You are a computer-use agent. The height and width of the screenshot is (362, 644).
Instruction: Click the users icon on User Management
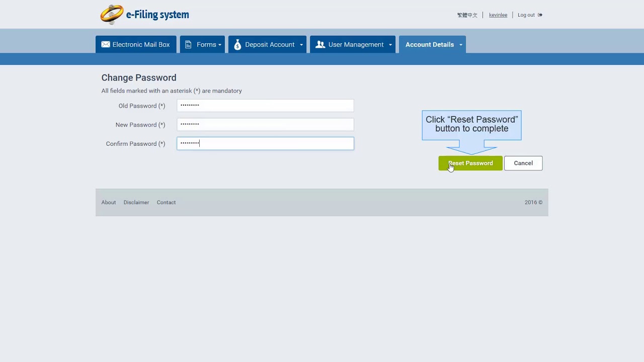pos(320,44)
